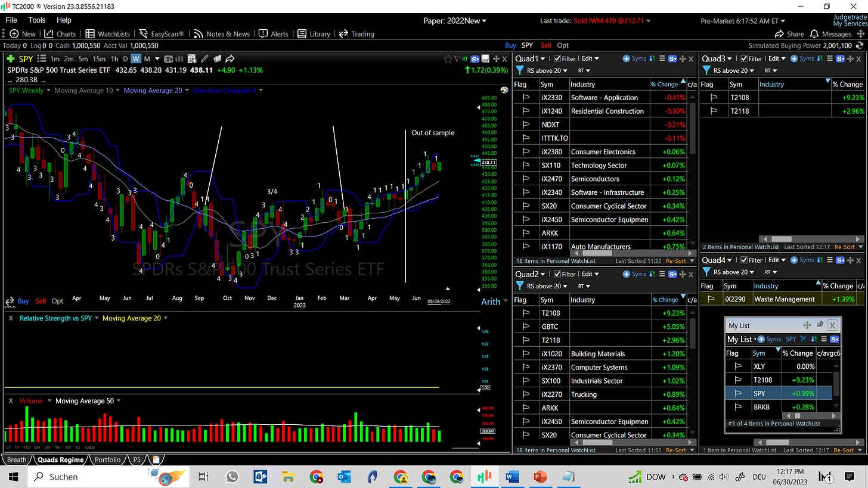Open the EasyScan toolbar button
868x488 pixels.
tap(163, 34)
